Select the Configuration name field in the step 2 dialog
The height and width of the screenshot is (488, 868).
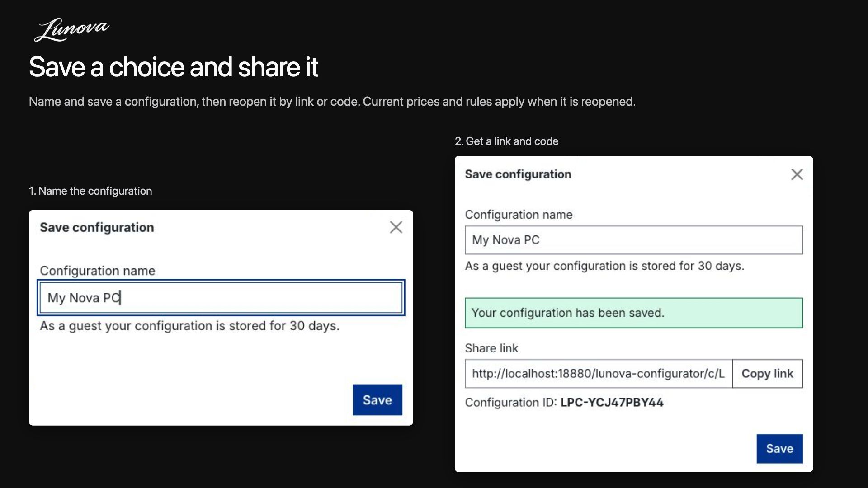pos(634,240)
